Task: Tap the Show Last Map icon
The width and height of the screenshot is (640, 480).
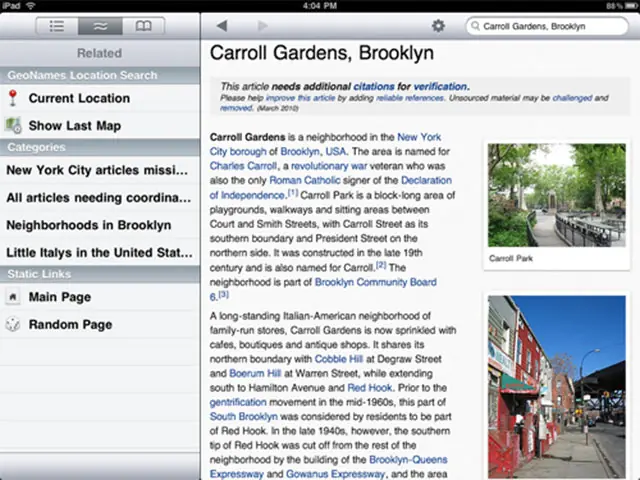Action: click(x=13, y=125)
